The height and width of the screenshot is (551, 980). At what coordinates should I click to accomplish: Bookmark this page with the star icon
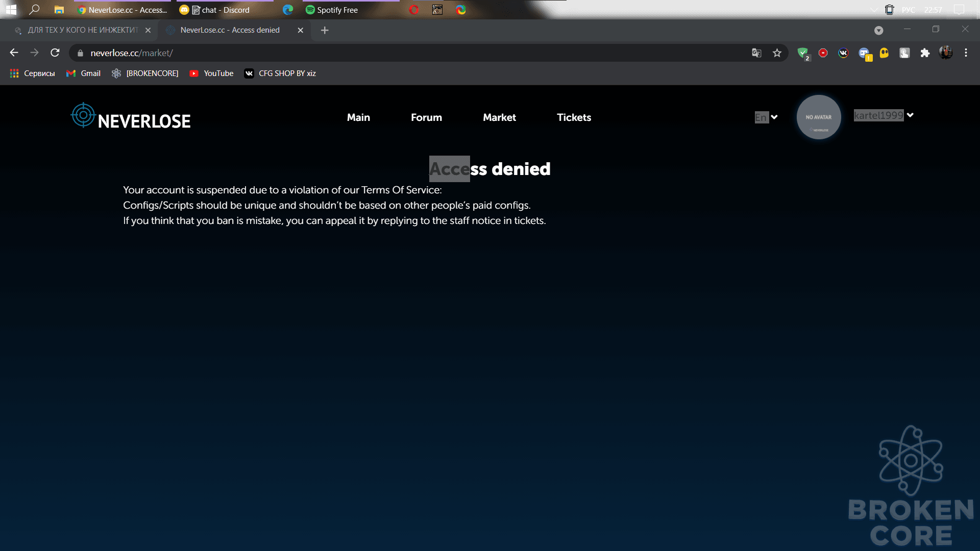coord(777,53)
